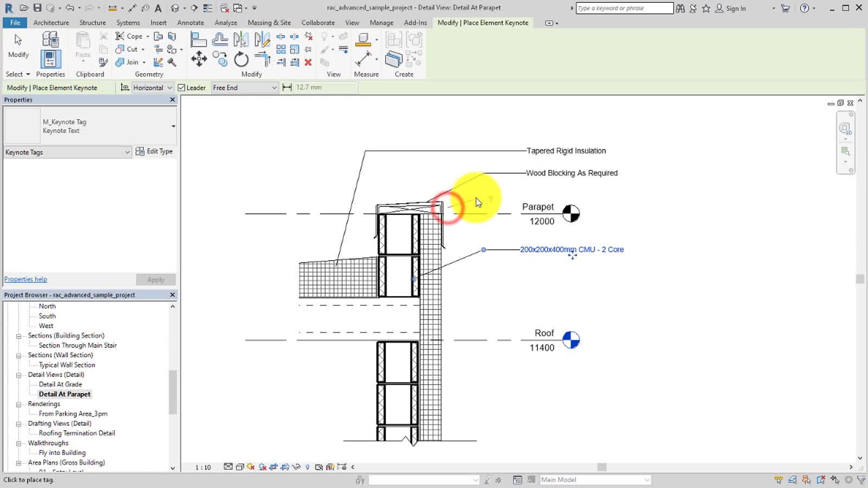Viewport: 868px width, 488px height.
Task: Open the Main Model design options dropdown
Action: coord(595,480)
